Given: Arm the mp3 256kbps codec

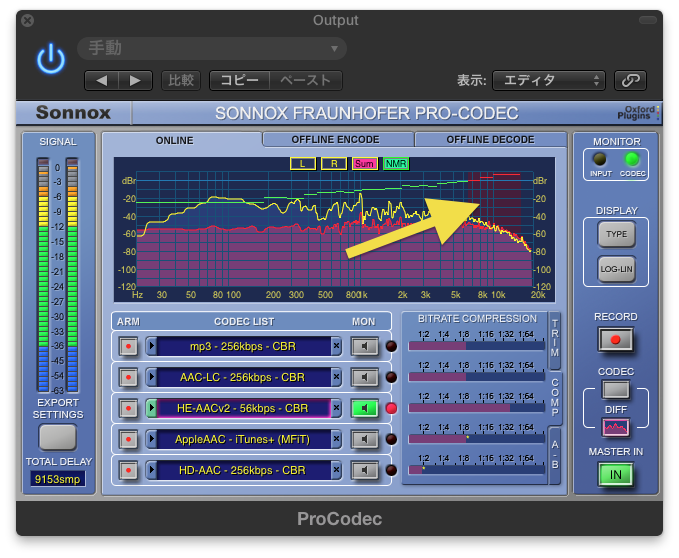Looking at the screenshot, I should [128, 346].
